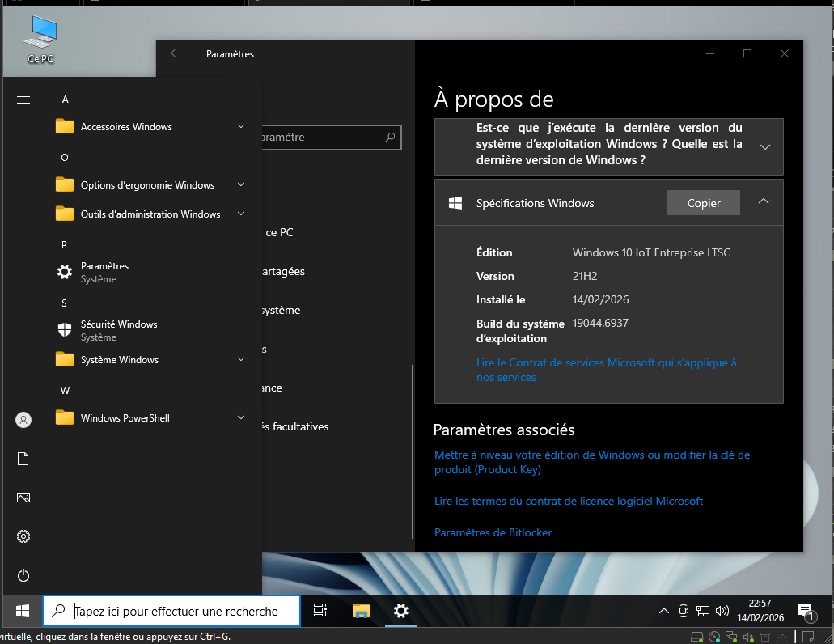Click the Windows logo beside Spécifications Windows
This screenshot has height=644, width=834.
pos(455,203)
